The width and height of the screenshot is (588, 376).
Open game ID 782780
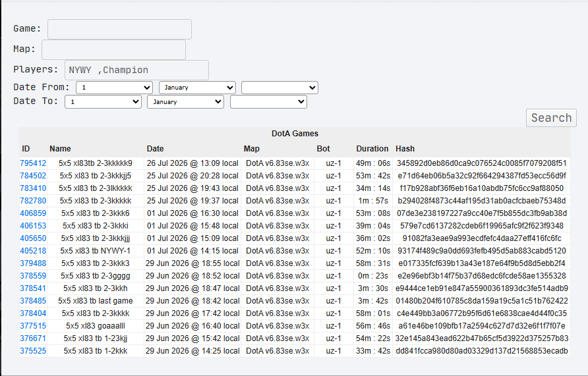click(x=33, y=201)
